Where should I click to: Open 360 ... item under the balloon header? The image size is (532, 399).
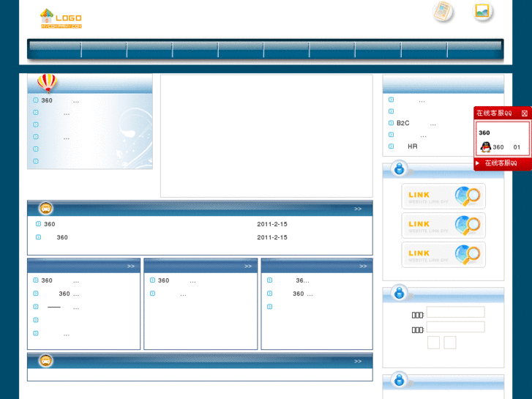click(x=60, y=100)
